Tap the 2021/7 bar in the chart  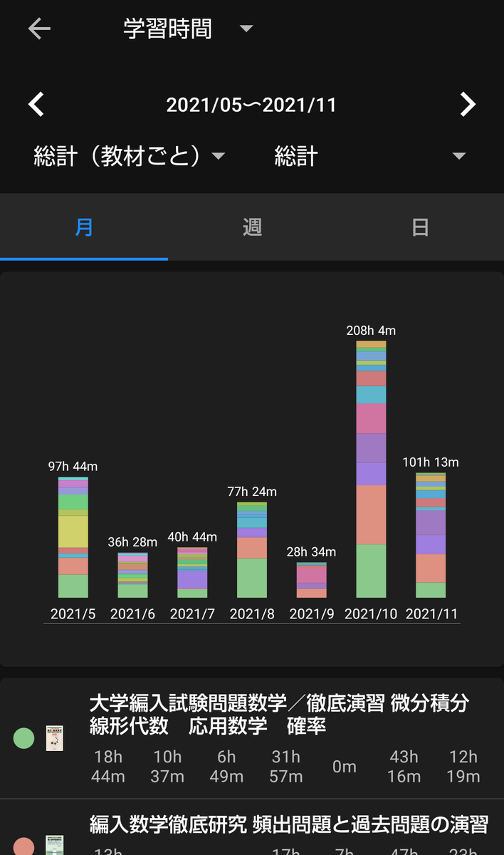coord(192,572)
